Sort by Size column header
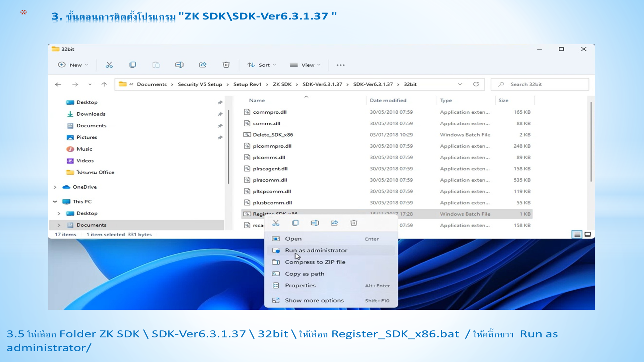 (x=503, y=101)
